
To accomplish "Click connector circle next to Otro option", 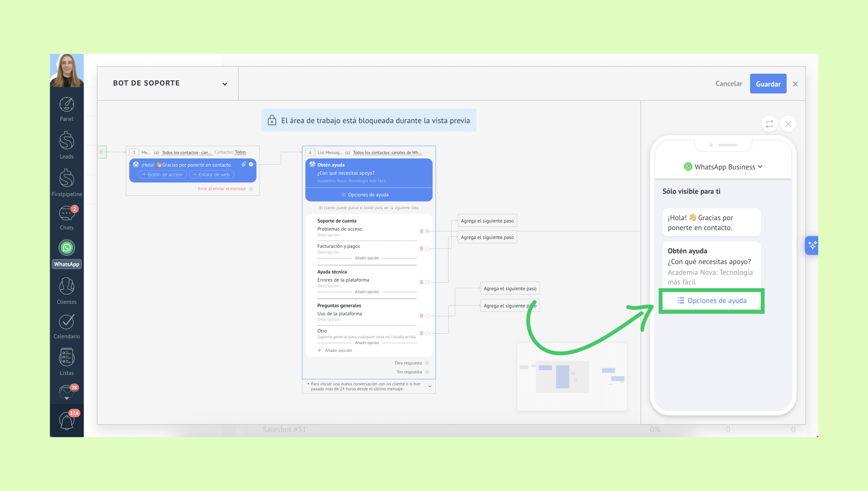I will [427, 333].
